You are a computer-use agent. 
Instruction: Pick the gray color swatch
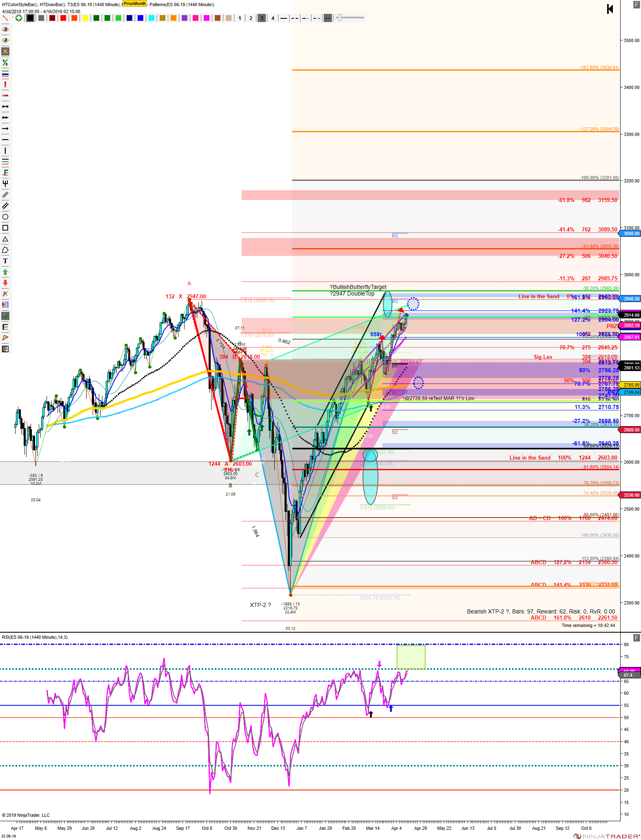tap(41, 18)
